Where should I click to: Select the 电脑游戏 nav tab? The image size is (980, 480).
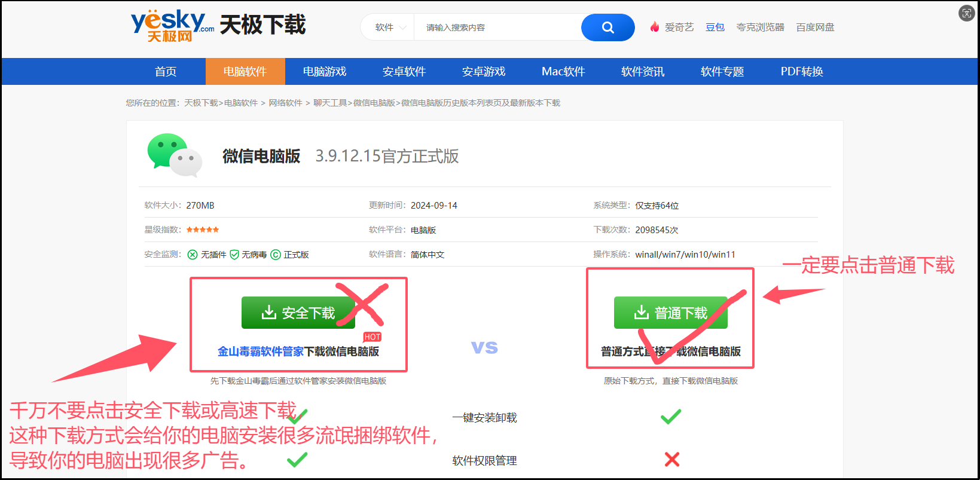pos(325,72)
